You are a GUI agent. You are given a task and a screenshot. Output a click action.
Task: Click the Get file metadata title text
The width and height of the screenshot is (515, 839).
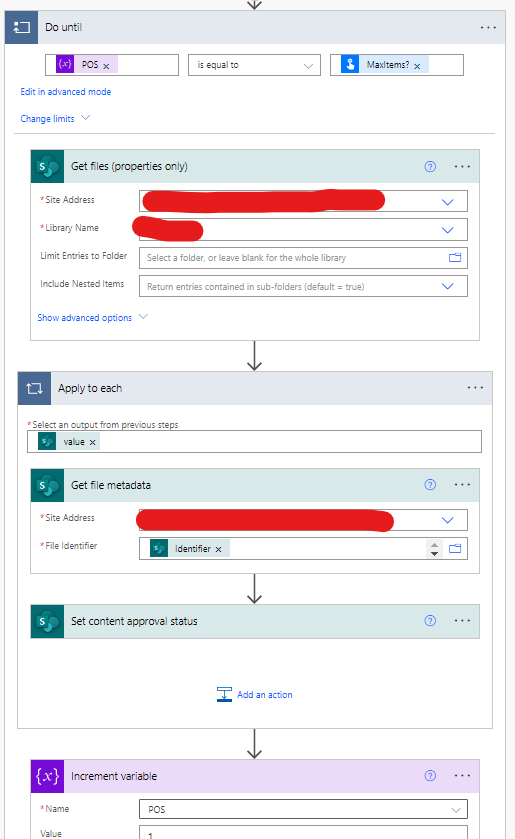111,485
